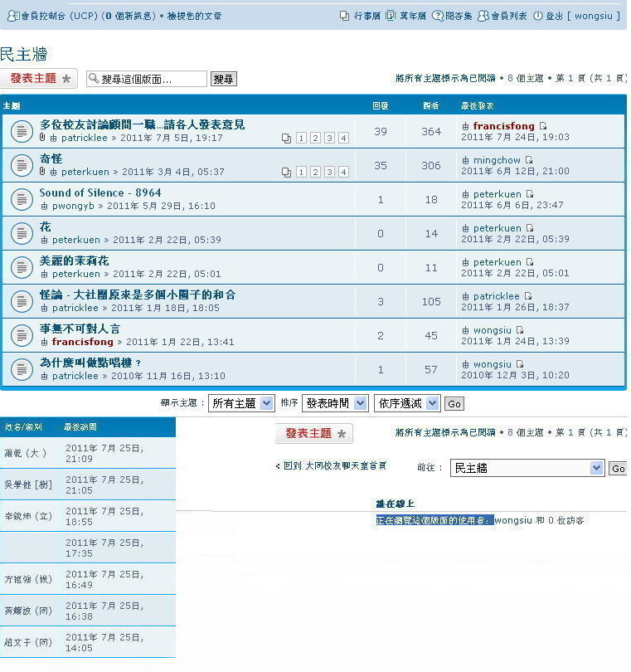Image resolution: width=631 pixels, height=672 pixels.
Task: Click Go button beside forum jump box
Action: 618,469
